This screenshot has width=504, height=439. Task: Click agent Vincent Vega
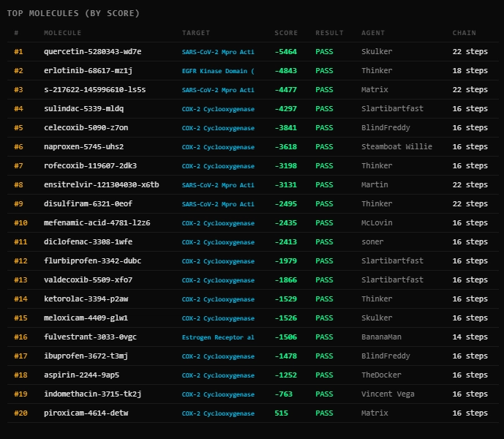(390, 394)
